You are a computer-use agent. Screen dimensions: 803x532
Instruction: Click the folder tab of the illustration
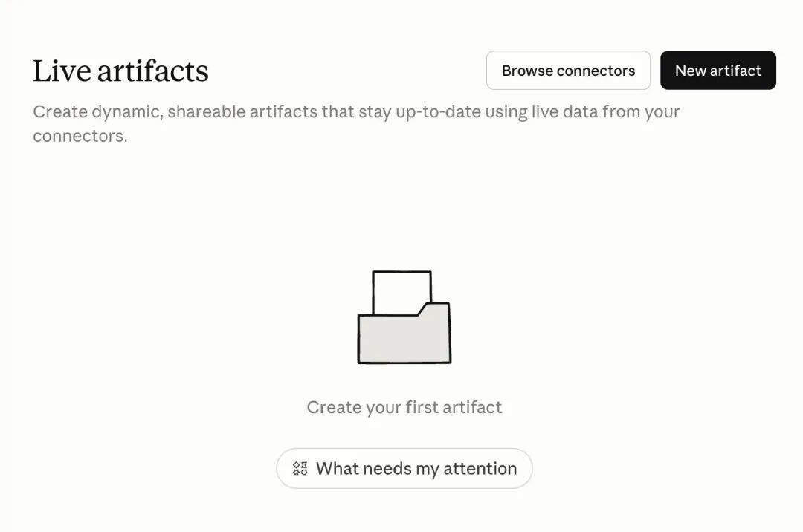[x=434, y=308]
